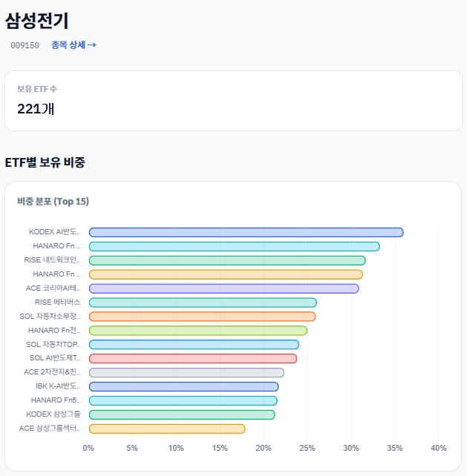Viewport: 466px width, 476px height.
Task: Click the 30% axis tick
Action: pyautogui.click(x=351, y=448)
